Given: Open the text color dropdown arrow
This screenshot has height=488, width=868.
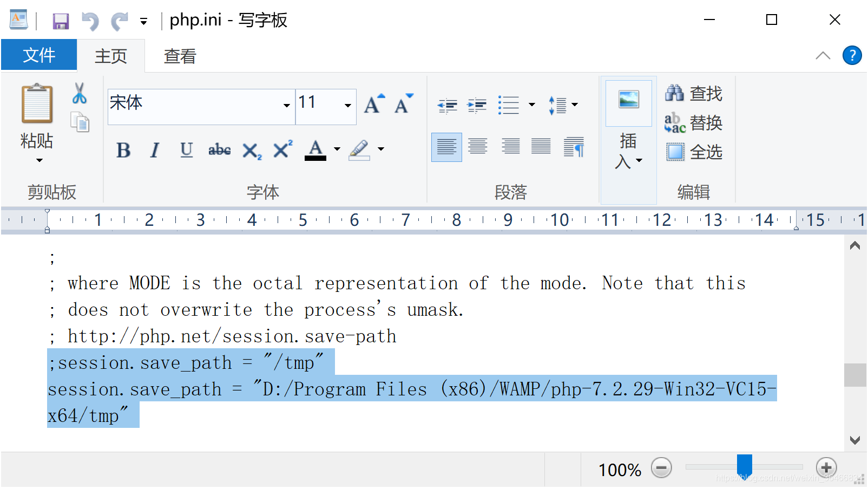Looking at the screenshot, I should pos(337,149).
